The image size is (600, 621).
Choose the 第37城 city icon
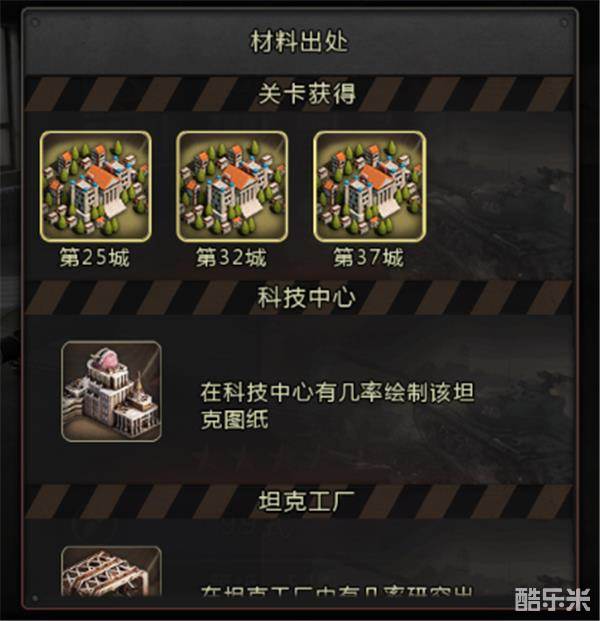click(x=369, y=186)
